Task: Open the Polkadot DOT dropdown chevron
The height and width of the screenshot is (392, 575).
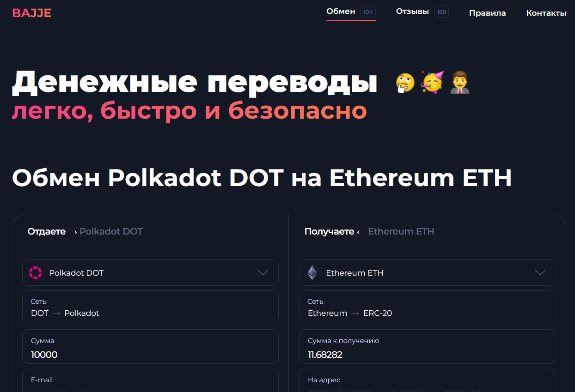Action: tap(263, 273)
